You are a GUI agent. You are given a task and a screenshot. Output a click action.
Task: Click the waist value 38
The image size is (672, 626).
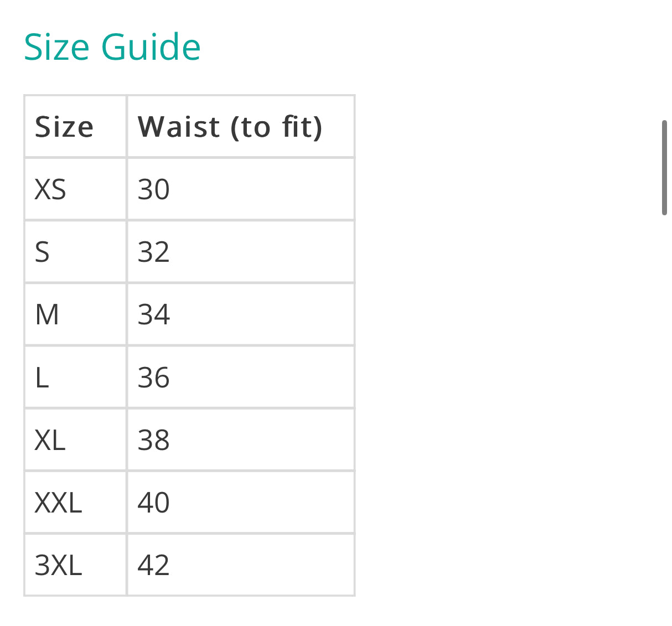tap(153, 440)
